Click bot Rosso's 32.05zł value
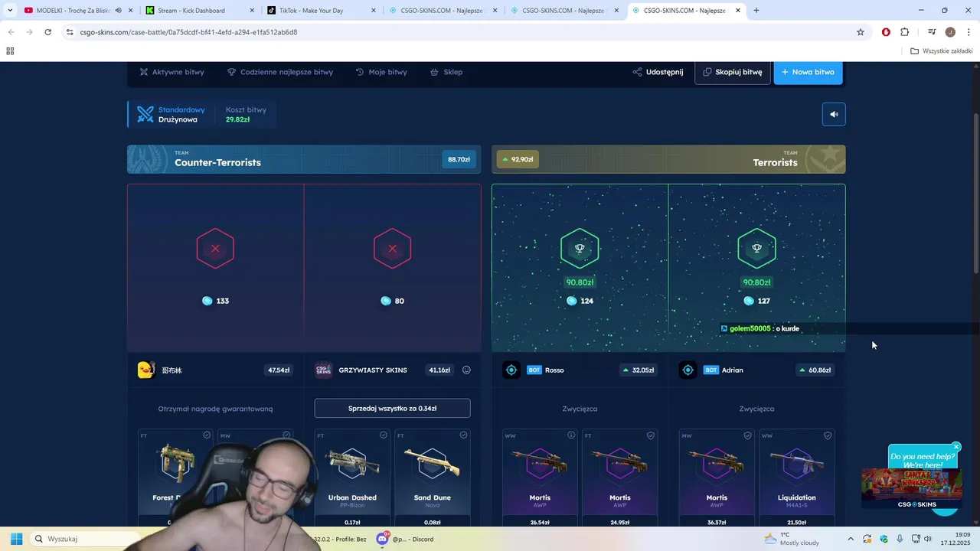 tap(638, 370)
